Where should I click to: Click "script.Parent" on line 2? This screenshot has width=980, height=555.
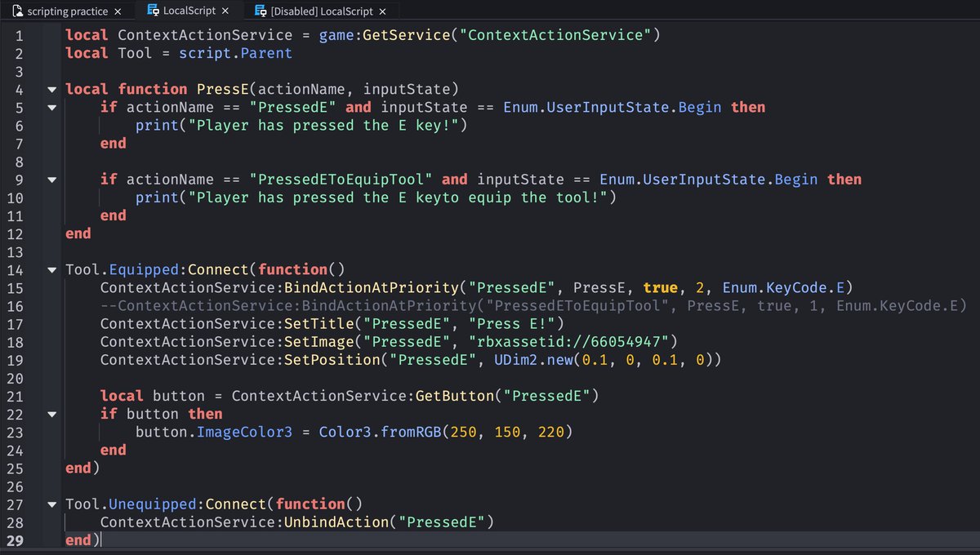pos(235,53)
